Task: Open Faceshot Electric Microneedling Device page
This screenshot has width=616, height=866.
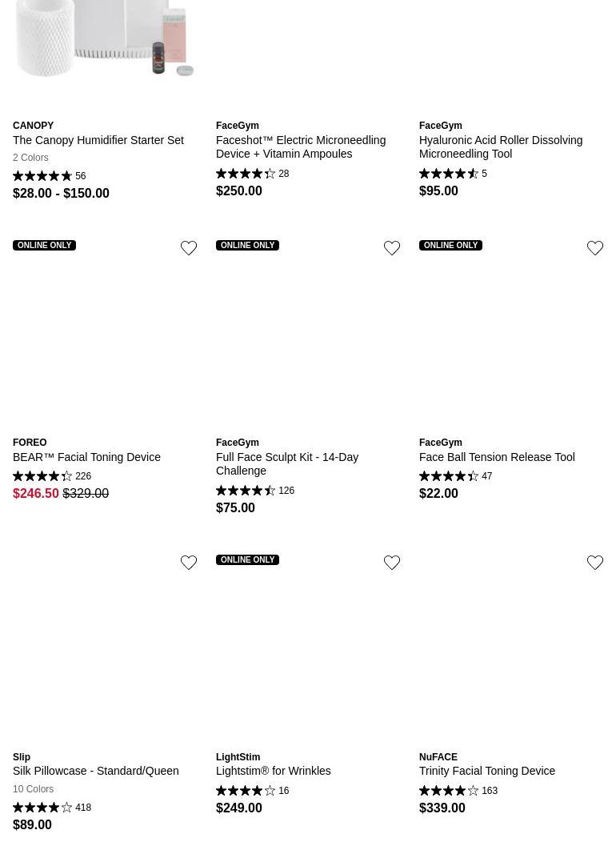Action: pos(300,146)
